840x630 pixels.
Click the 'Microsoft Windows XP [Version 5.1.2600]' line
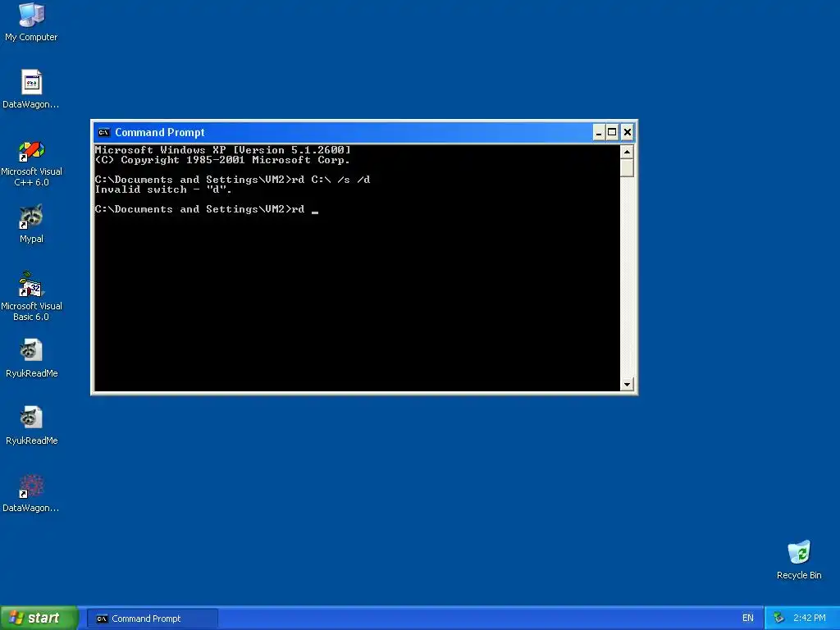(x=223, y=150)
